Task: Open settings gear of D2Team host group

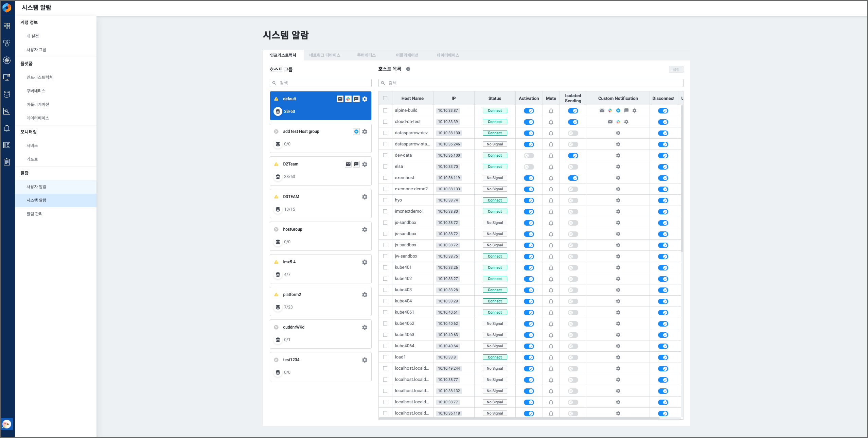Action: [365, 164]
